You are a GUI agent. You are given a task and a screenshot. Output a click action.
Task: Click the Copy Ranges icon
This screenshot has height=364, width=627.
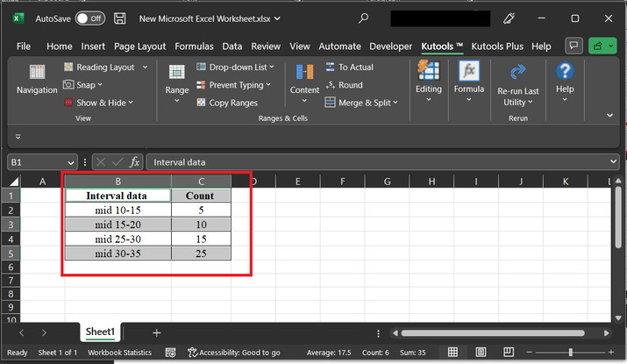(x=201, y=103)
